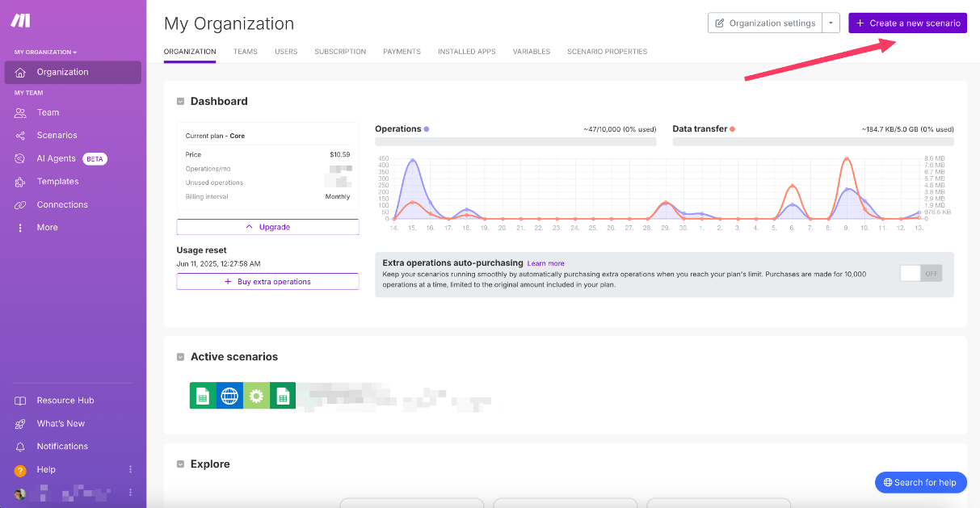This screenshot has height=508, width=980.
Task: Click Buy extra operations
Action: 267,282
